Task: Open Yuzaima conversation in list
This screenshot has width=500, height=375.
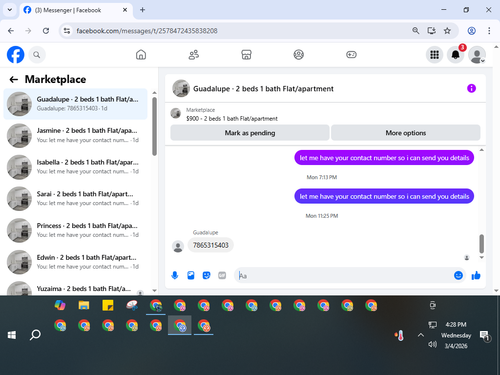Action: pyautogui.click(x=76, y=288)
